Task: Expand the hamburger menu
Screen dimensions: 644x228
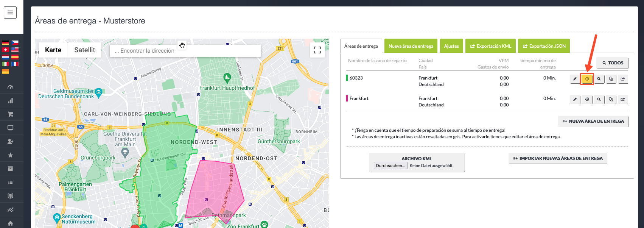Action: (10, 12)
